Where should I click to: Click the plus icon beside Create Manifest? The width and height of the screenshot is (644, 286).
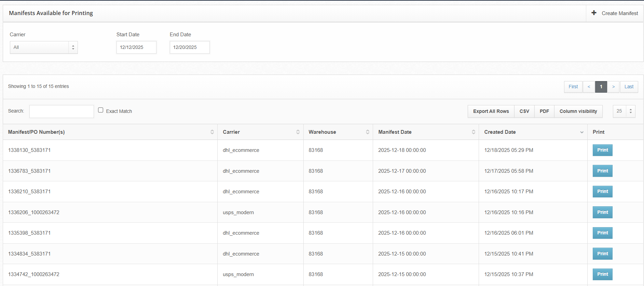594,13
